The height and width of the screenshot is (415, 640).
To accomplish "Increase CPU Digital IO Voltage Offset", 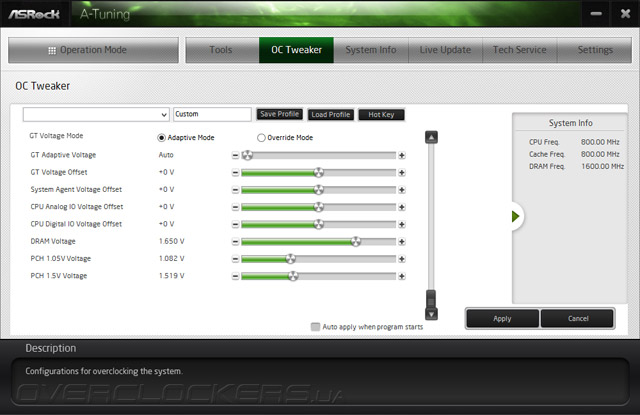I will [x=402, y=224].
